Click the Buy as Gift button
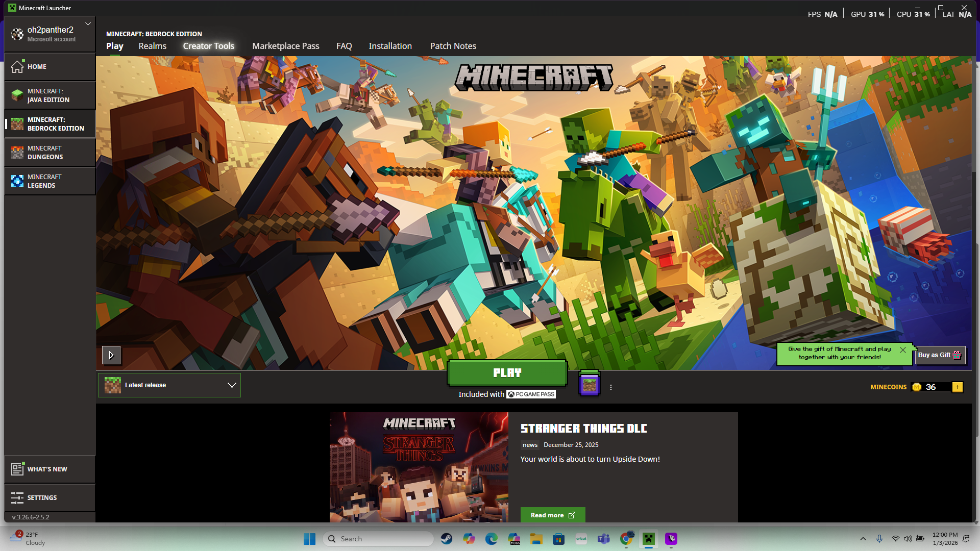Viewport: 980px width, 551px height. click(x=939, y=355)
